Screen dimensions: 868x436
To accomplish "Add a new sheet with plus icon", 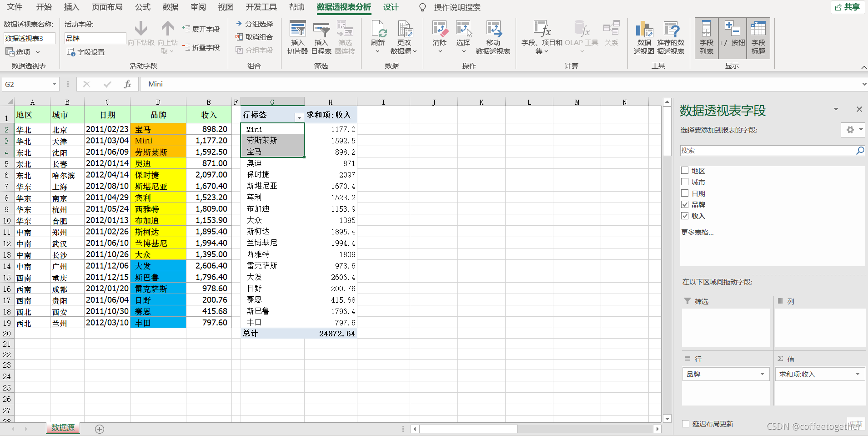I will (100, 429).
